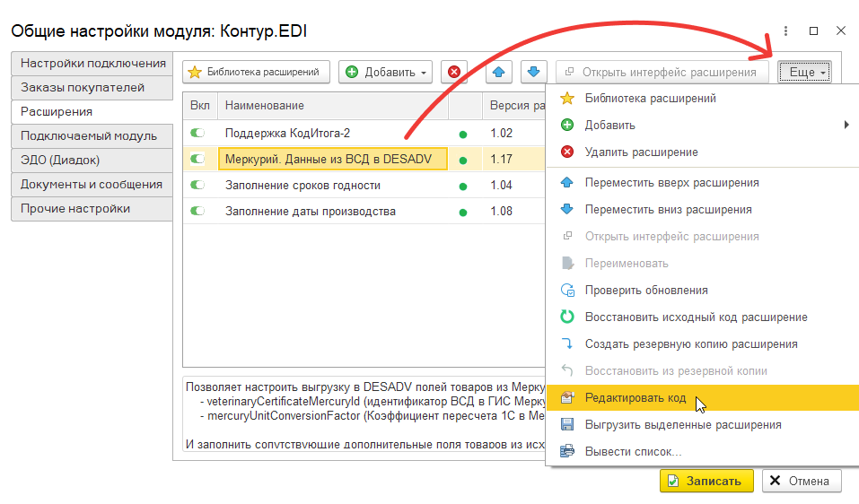
Task: Click the red cross icon beside Удалить расширение
Action: coord(567,152)
